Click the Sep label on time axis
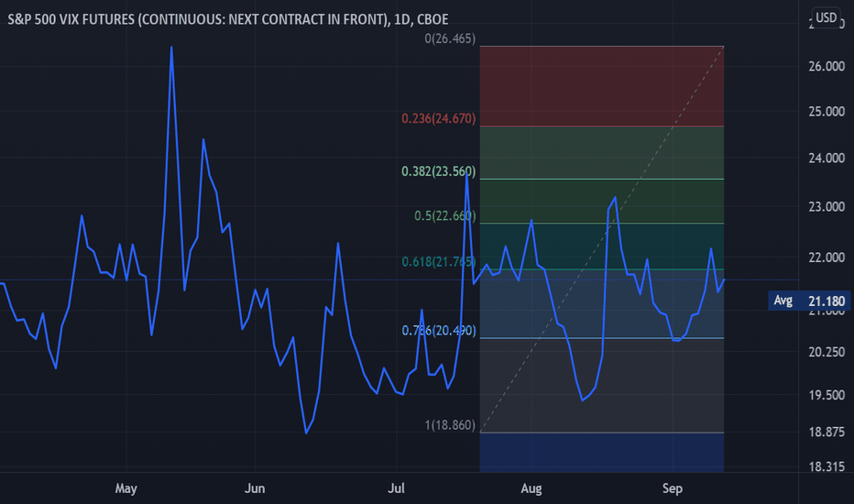This screenshot has width=854, height=504. (672, 488)
